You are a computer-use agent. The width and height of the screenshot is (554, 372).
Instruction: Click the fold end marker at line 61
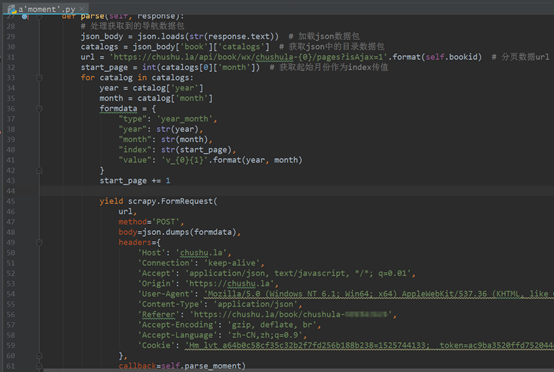(39, 366)
